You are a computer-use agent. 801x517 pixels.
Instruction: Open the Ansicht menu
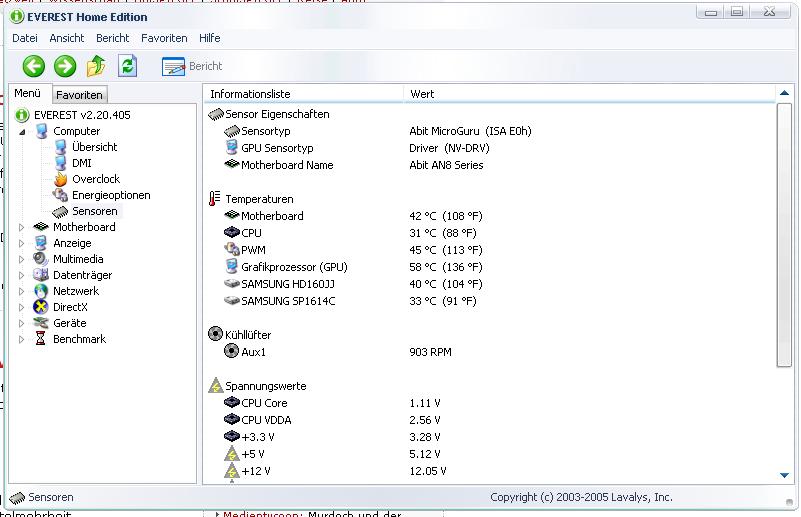click(x=66, y=38)
